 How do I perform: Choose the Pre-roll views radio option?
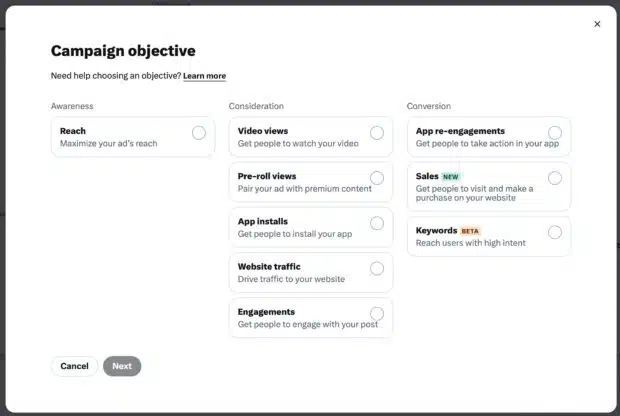click(377, 178)
